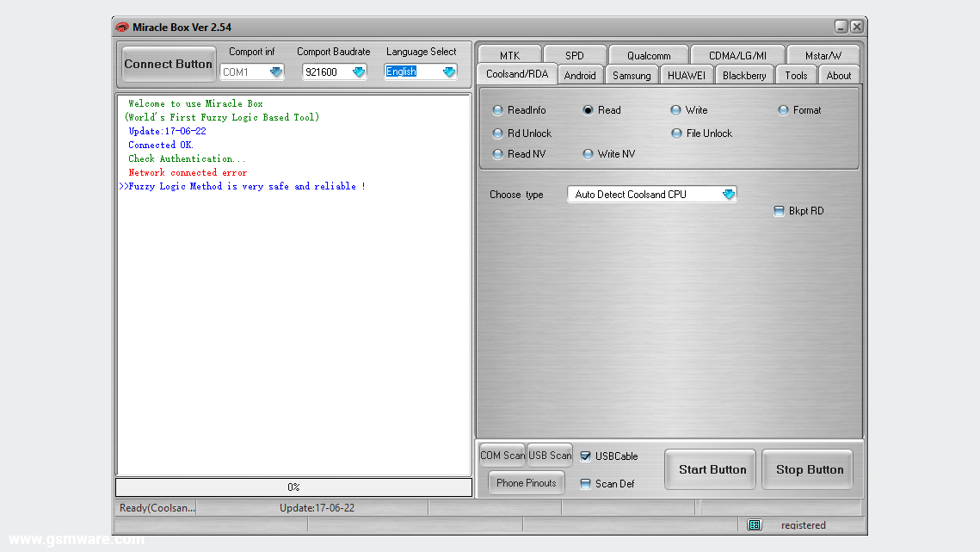Click the 0% progress bar
Image resolution: width=980 pixels, height=552 pixels.
(293, 487)
